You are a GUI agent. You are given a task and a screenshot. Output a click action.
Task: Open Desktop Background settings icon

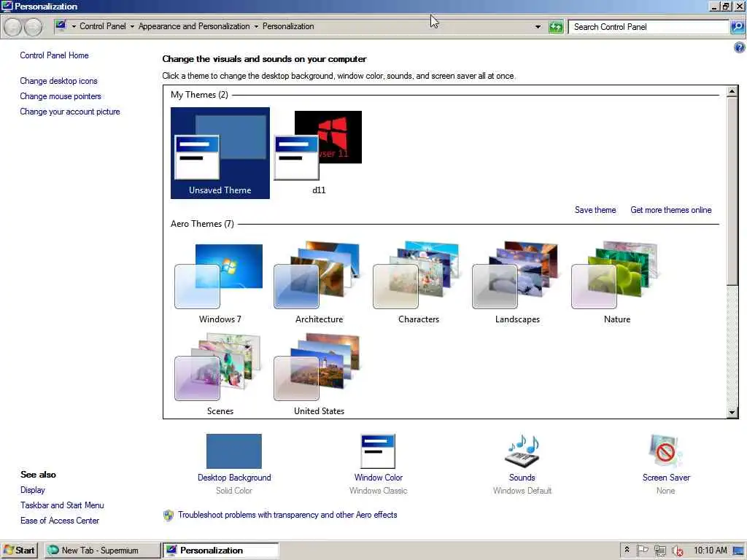[x=234, y=451]
